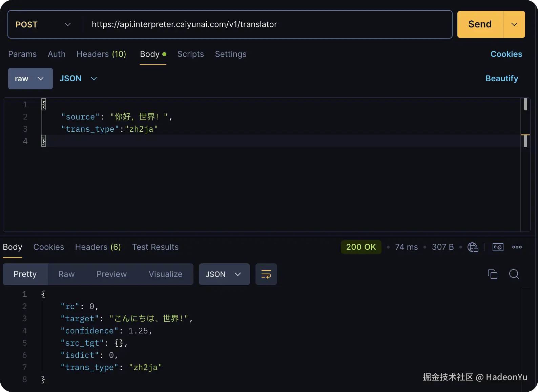538x392 pixels.
Task: Copy the response body to clipboard
Action: 492,274
